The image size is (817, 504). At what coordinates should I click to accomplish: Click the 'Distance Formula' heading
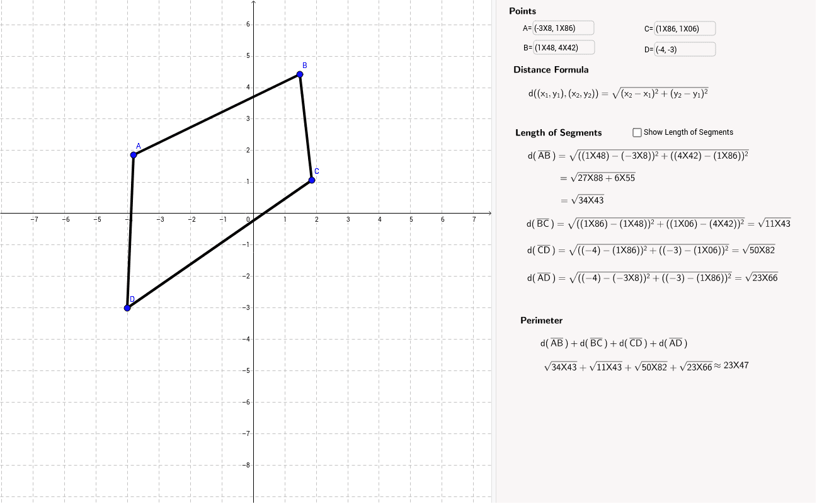tap(551, 69)
